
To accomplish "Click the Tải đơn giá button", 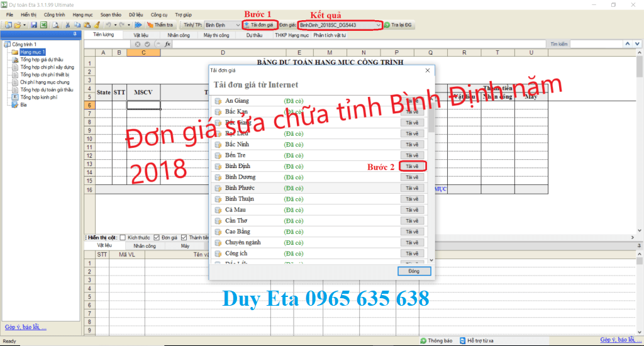I will pyautogui.click(x=260, y=25).
